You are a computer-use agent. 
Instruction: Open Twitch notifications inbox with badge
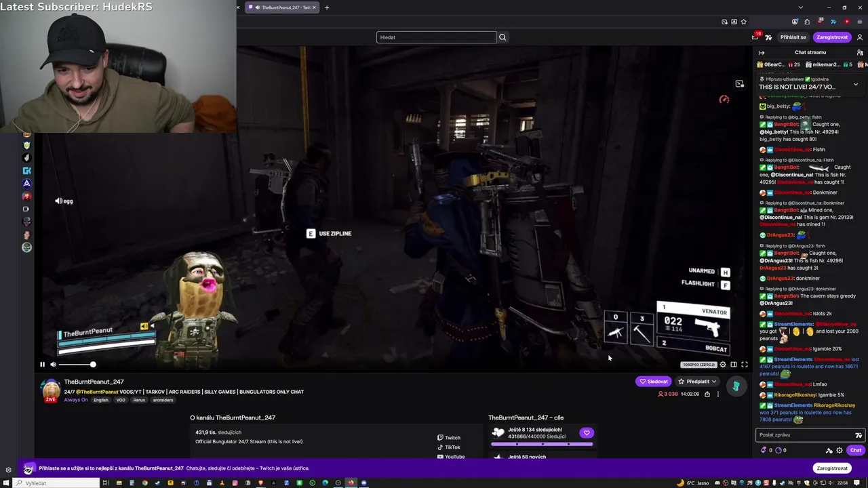pyautogui.click(x=756, y=37)
